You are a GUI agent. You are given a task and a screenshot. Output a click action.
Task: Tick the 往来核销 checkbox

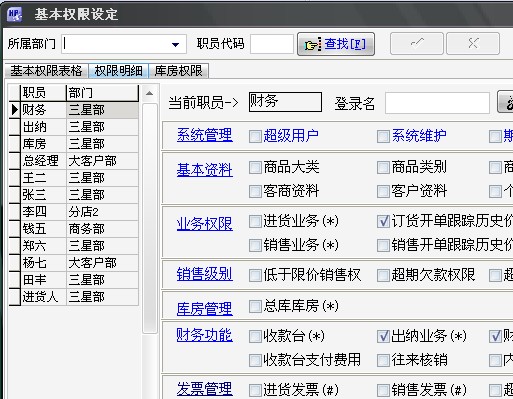click(x=383, y=360)
